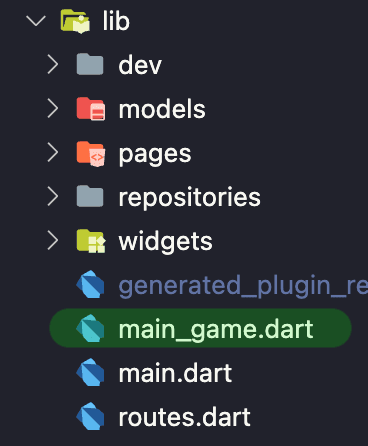The height and width of the screenshot is (446, 368).
Task: Click the red models folder icon
Action: tap(91, 109)
